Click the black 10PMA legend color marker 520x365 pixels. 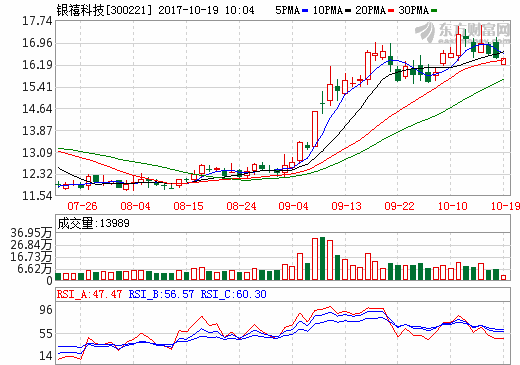[x=348, y=11]
